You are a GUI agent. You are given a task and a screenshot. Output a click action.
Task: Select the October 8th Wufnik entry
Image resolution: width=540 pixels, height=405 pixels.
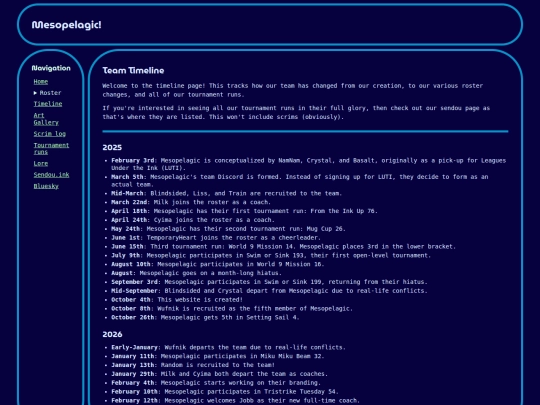pos(232,309)
